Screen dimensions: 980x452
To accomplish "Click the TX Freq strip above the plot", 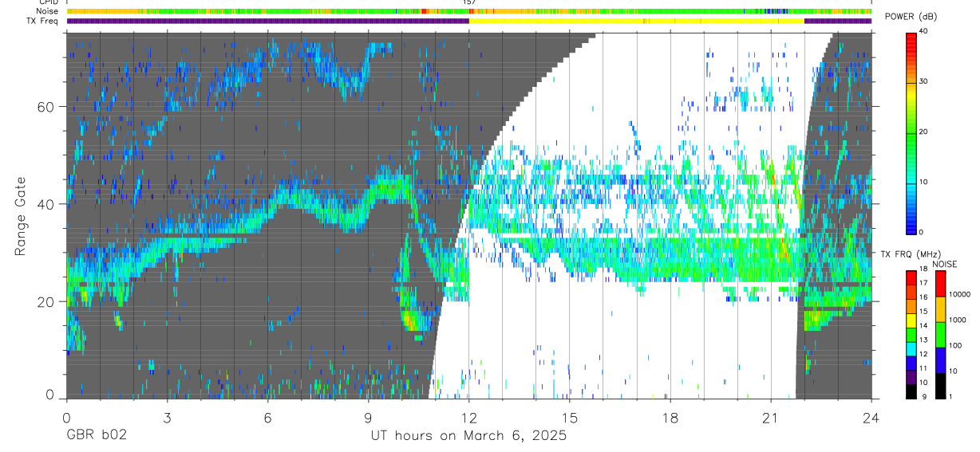I will (468, 21).
